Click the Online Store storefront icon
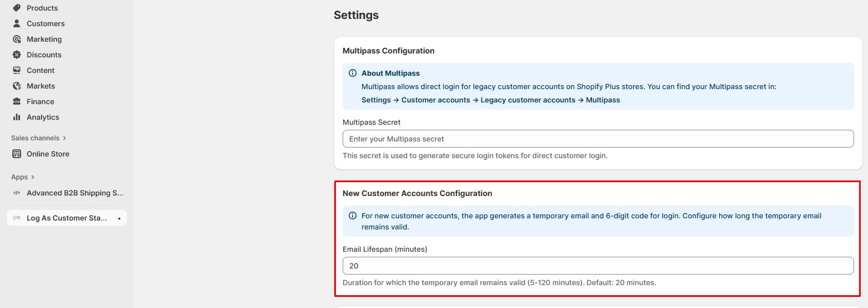This screenshot has width=868, height=308. click(x=17, y=154)
